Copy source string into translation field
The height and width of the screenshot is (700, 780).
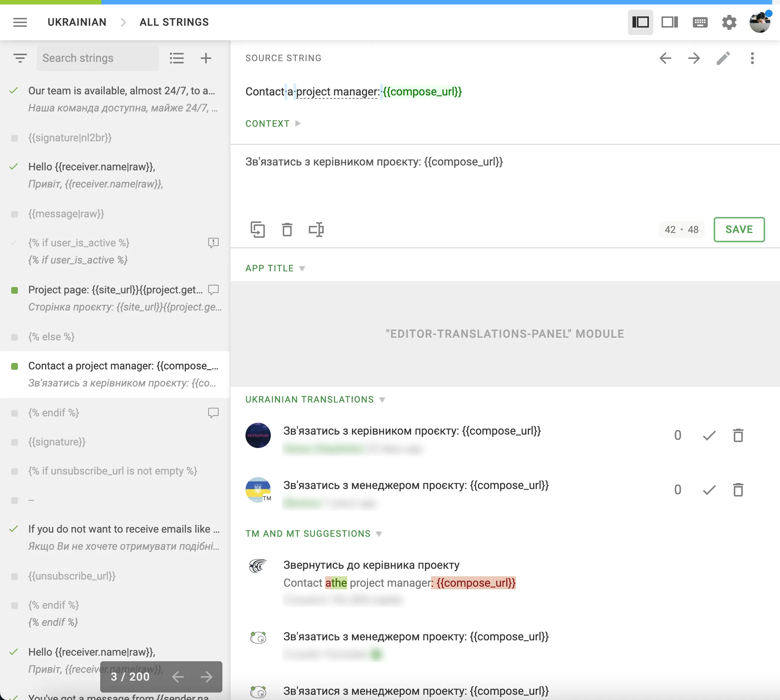pyautogui.click(x=259, y=230)
